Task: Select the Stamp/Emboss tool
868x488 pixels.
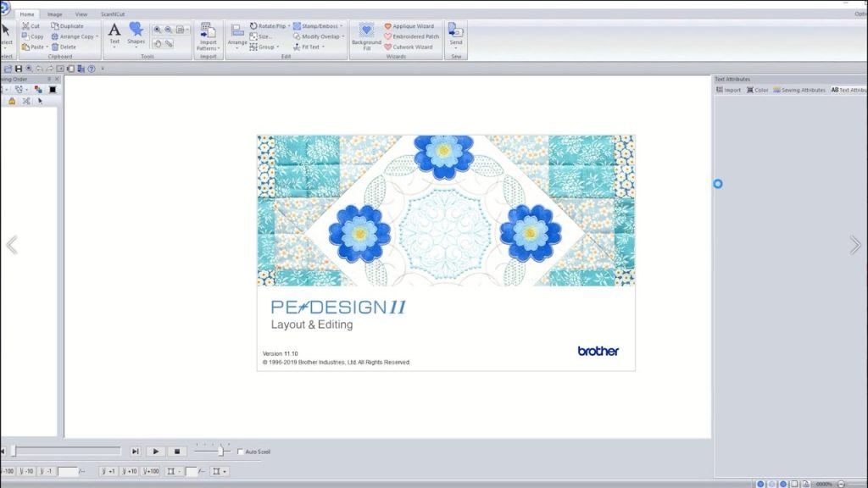Action: (319, 25)
